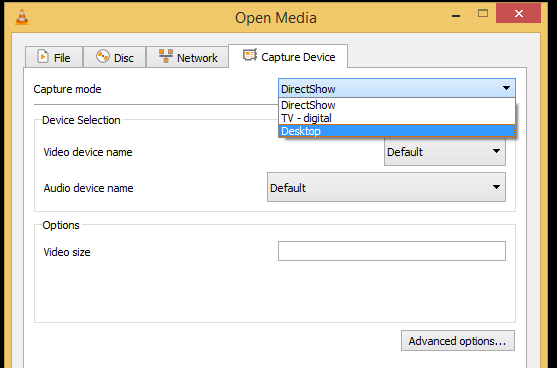Collapse the Capture mode combo box
The height and width of the screenshot is (368, 557).
click(397, 88)
